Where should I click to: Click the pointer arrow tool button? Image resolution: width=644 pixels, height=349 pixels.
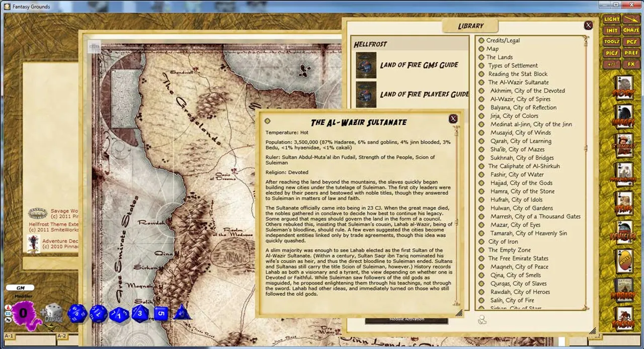click(631, 19)
